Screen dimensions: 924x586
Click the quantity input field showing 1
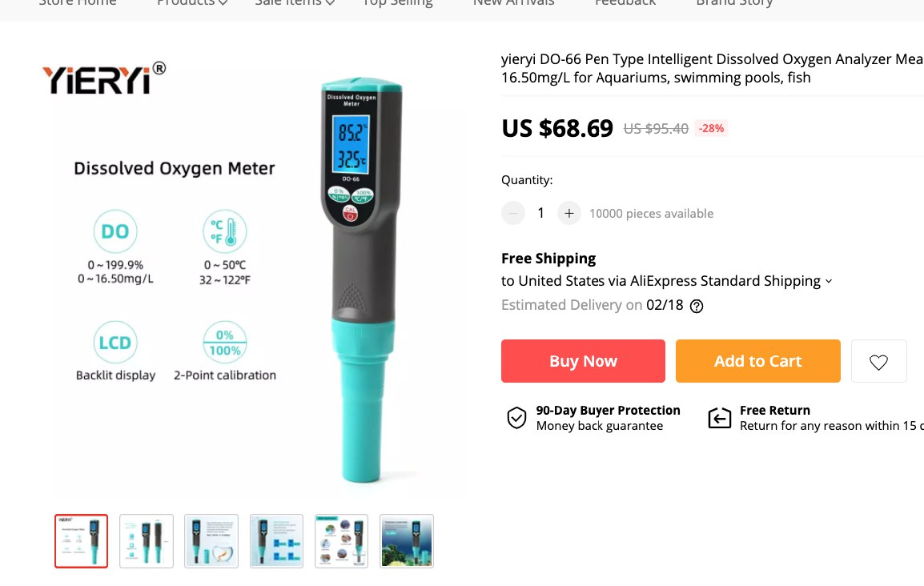tap(541, 213)
